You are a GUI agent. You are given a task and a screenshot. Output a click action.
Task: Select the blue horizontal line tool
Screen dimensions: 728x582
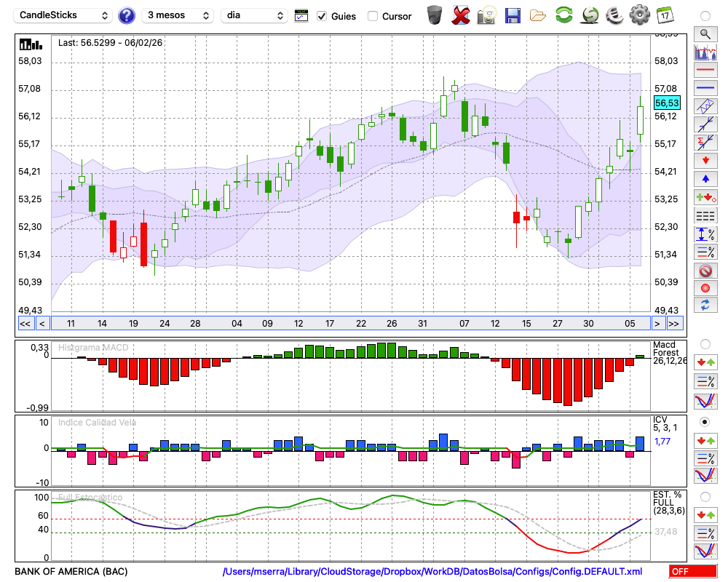tap(705, 88)
